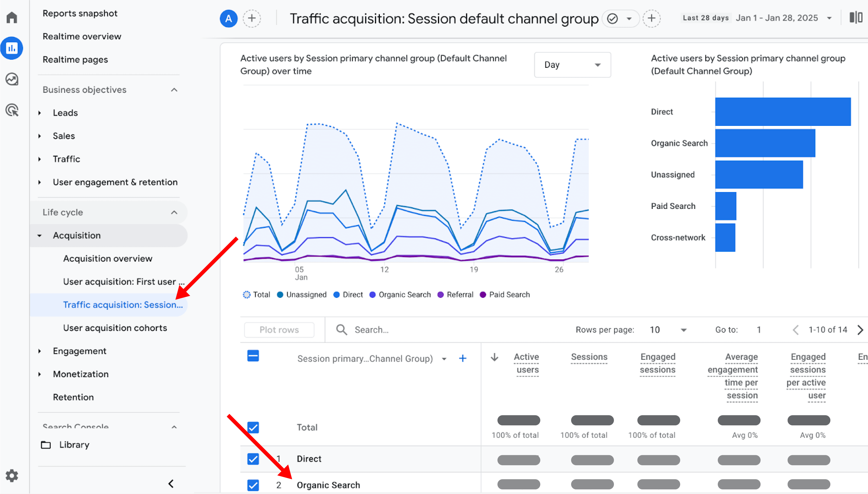Toggle the Organic Search row checkbox
The width and height of the screenshot is (868, 494).
[x=253, y=485]
